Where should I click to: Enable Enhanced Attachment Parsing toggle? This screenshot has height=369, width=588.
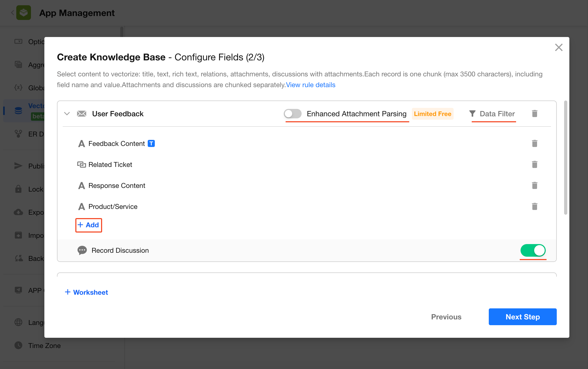pyautogui.click(x=292, y=114)
